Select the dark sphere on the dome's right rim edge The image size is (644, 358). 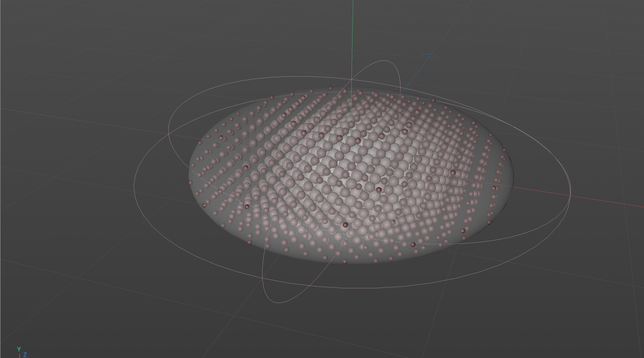coord(504,150)
